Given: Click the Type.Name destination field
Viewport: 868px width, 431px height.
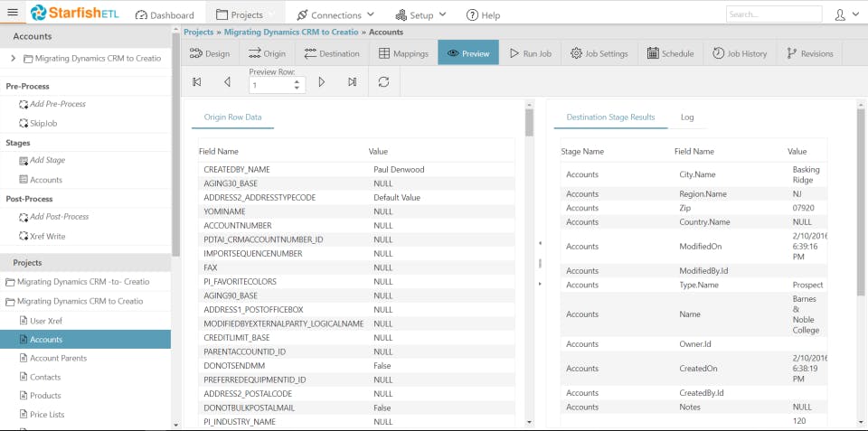Looking at the screenshot, I should coord(699,285).
